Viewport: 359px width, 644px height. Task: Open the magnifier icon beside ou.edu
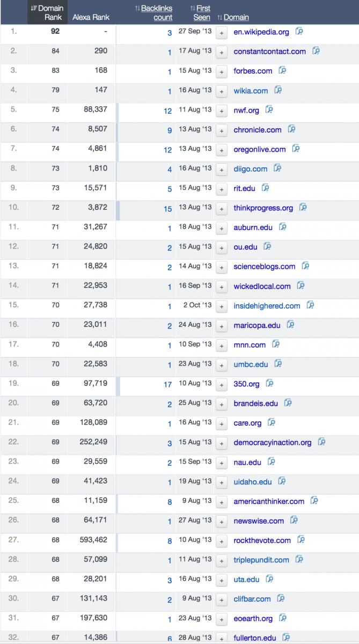click(x=267, y=246)
